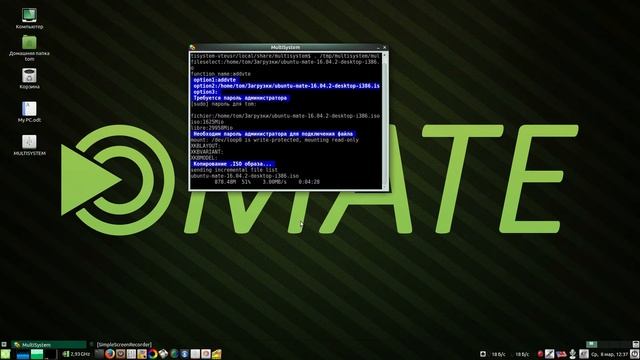
Task: Click the 'option1:addvte' terminal line
Action: [215, 80]
